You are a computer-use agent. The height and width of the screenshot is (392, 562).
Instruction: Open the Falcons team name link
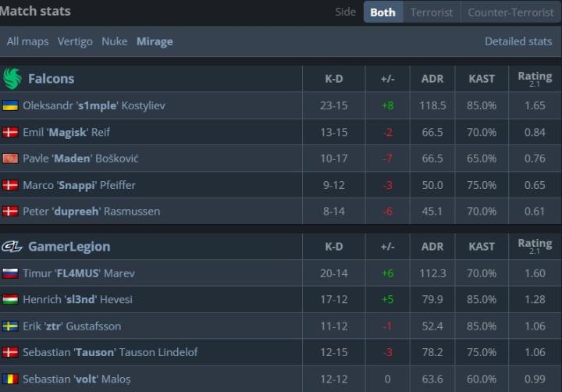(x=51, y=79)
